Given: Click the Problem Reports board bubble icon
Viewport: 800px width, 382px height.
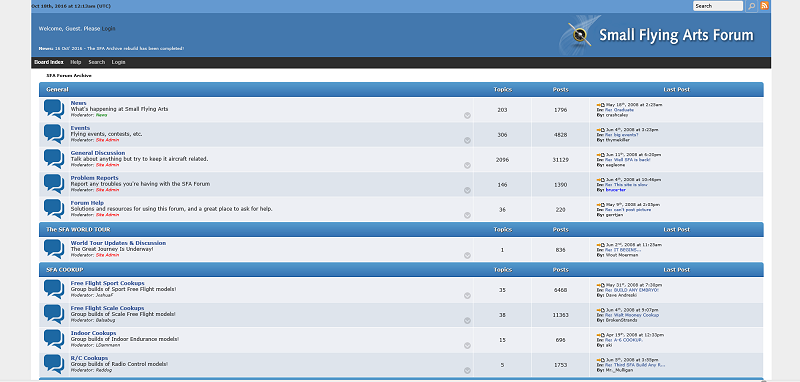Looking at the screenshot, I should pos(54,184).
